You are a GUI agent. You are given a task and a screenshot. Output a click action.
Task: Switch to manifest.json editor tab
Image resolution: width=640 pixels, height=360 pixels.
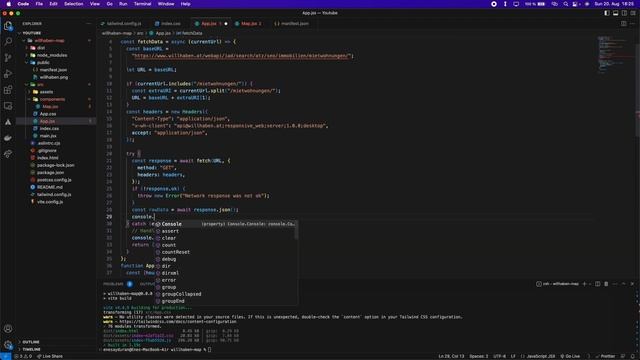click(x=295, y=24)
